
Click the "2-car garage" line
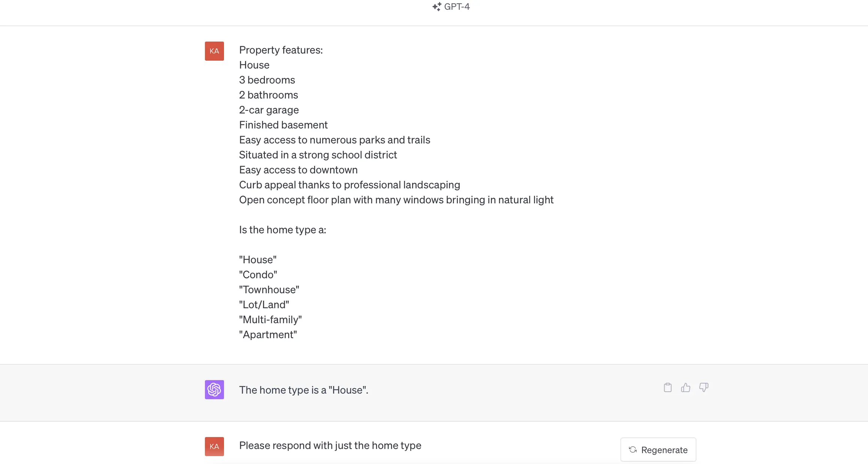tap(269, 110)
